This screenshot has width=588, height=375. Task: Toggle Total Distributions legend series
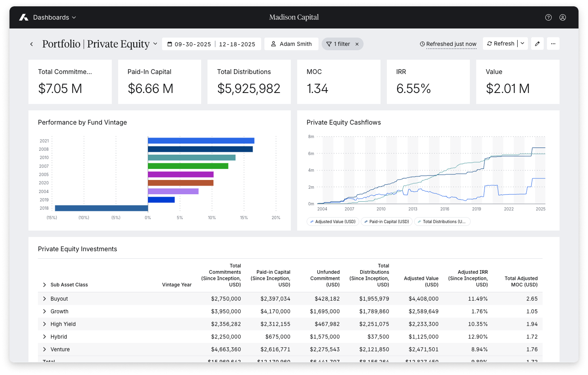pyautogui.click(x=442, y=222)
